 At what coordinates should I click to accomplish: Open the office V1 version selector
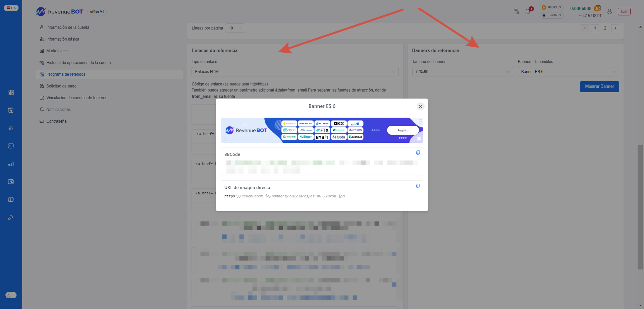[97, 12]
